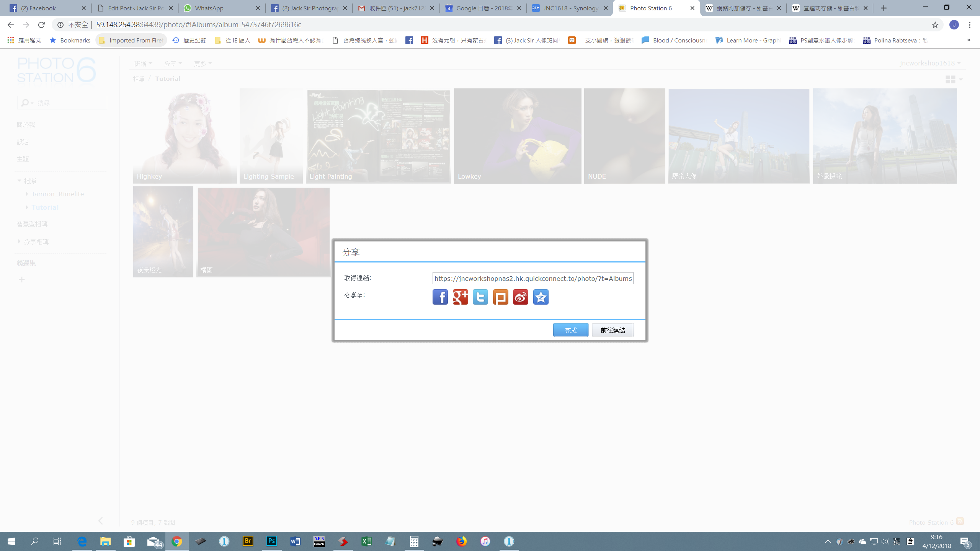Open the Bookmarks folder in bookmarks bar
Image resolution: width=980 pixels, height=551 pixels.
click(x=70, y=40)
